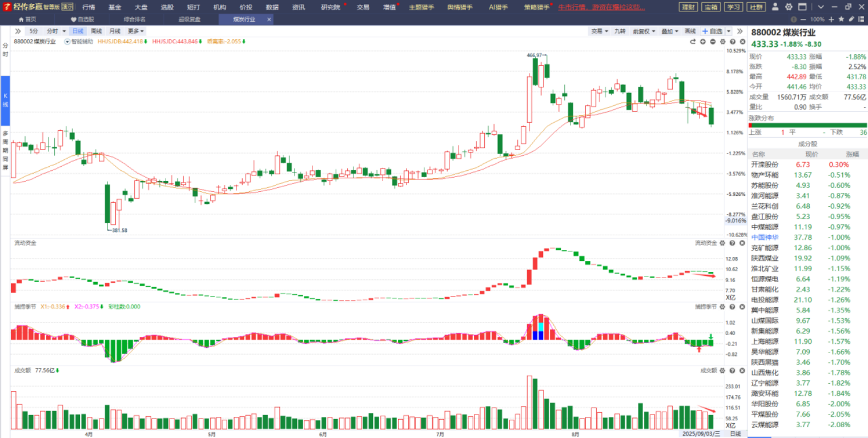Click the circular close X icon above chart
Image resolution: width=868 pixels, height=438 pixels.
click(x=742, y=42)
